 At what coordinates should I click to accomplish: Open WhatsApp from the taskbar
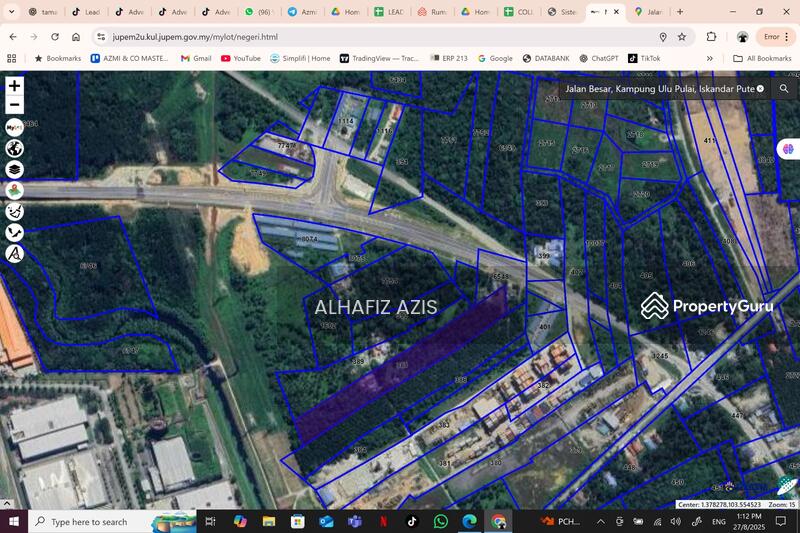click(x=441, y=521)
